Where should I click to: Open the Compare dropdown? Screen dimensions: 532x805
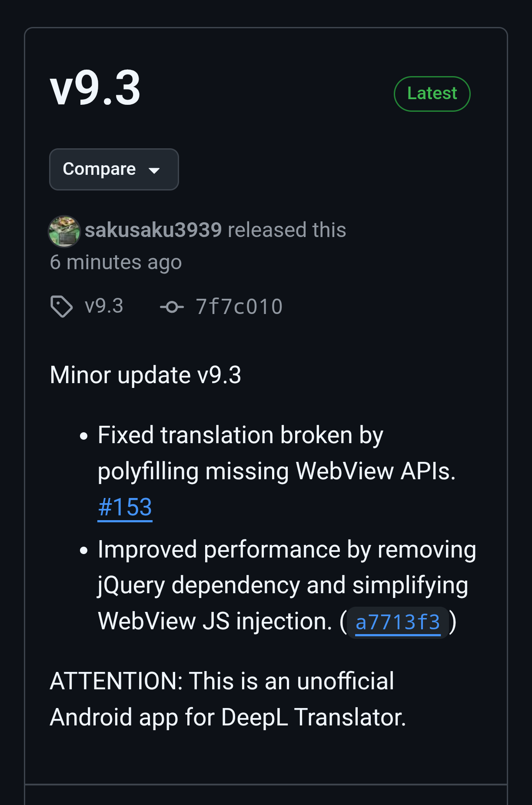[113, 169]
